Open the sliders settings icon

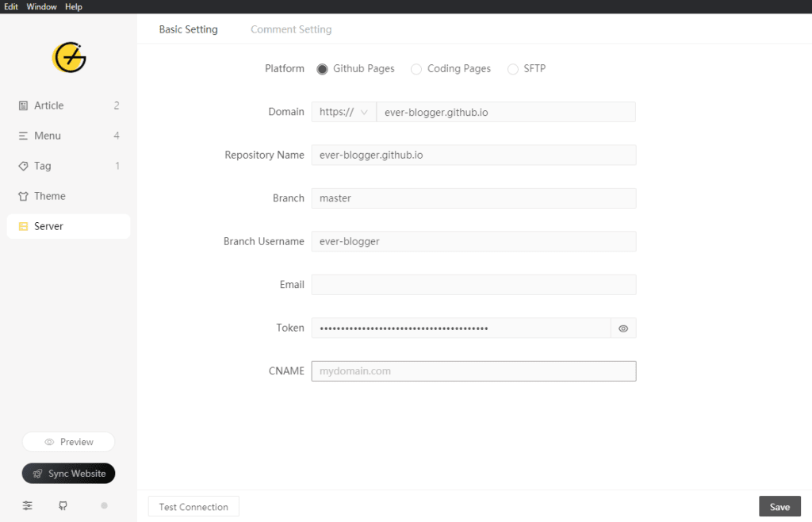point(28,505)
